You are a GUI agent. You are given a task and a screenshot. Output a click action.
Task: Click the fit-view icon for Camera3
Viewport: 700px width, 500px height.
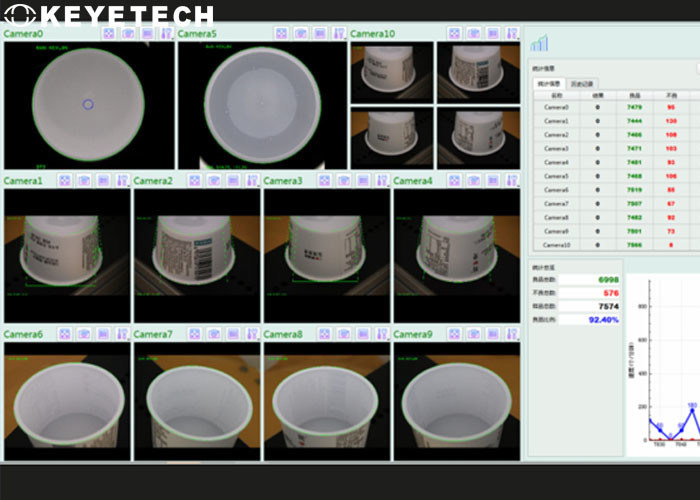325,181
